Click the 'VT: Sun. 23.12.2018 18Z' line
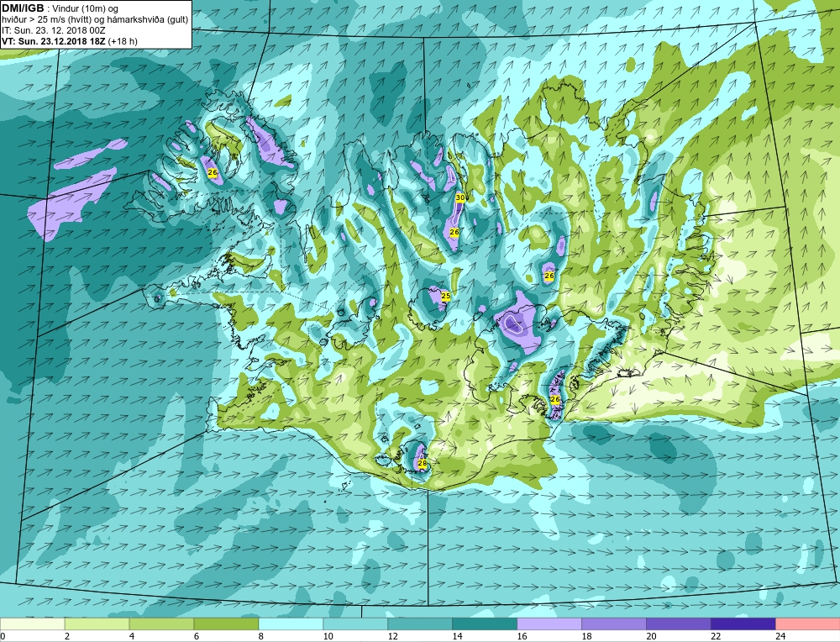 coord(54,41)
